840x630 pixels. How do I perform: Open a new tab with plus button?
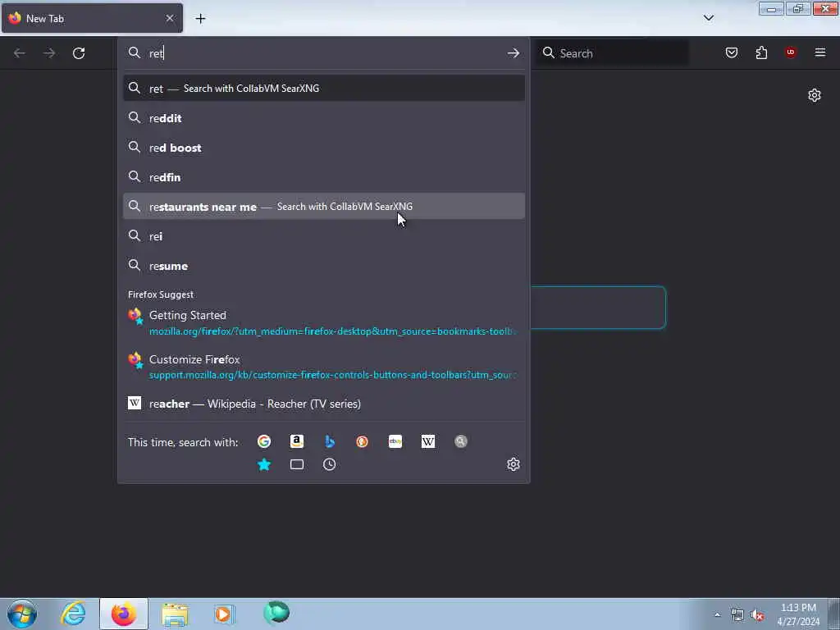tap(200, 19)
